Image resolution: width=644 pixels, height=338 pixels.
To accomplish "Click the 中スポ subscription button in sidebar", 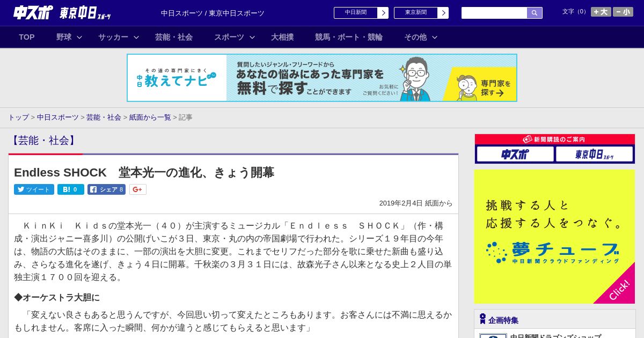I will (x=515, y=154).
